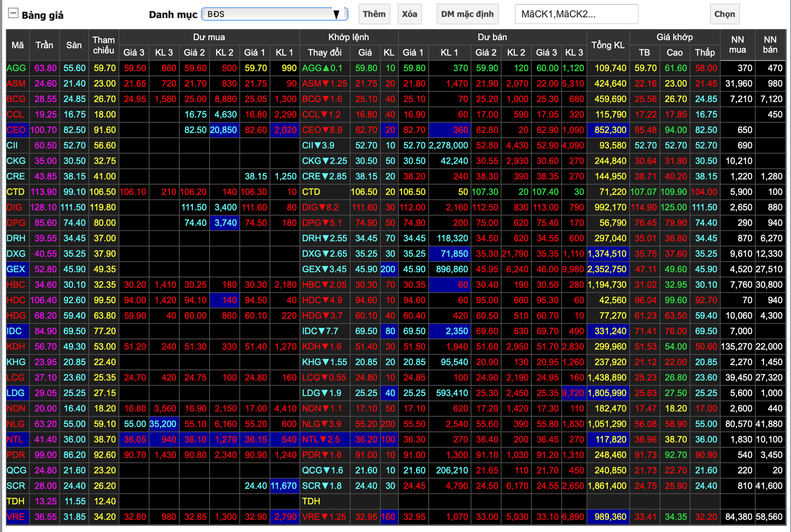Viewport: 791px width, 532px height.
Task: Select the AGG stock code
Action: click(16, 68)
